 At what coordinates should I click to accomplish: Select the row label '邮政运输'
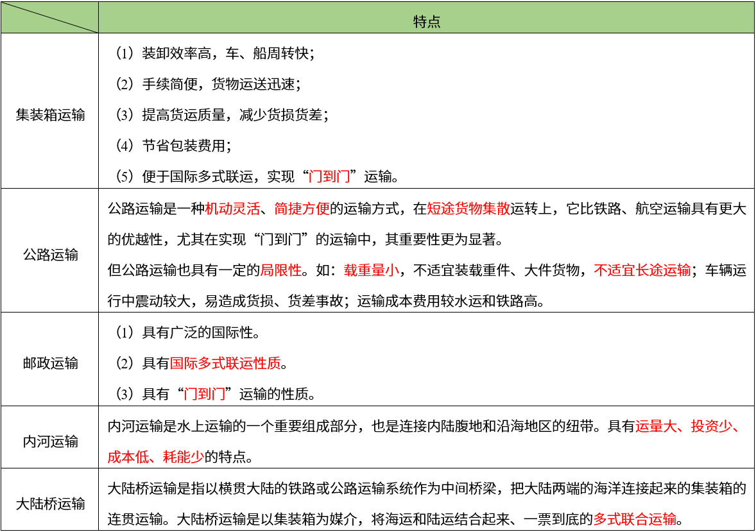pos(50,363)
